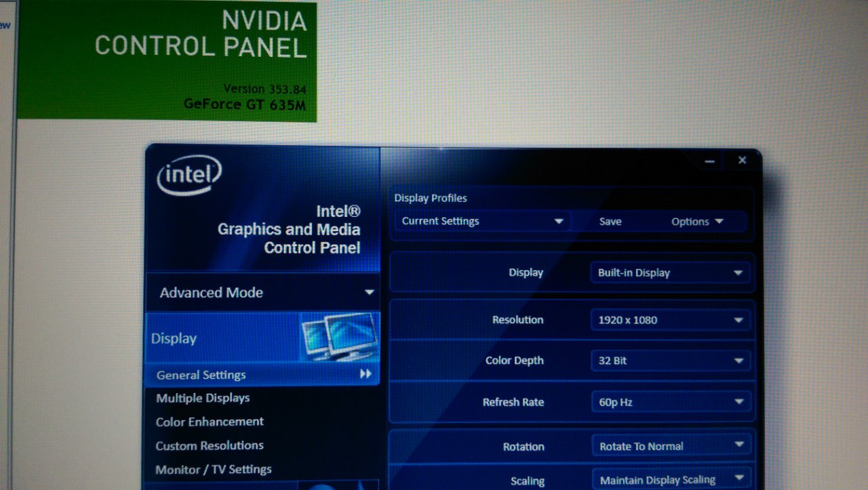Select Custom Resolutions in the sidebar

210,445
